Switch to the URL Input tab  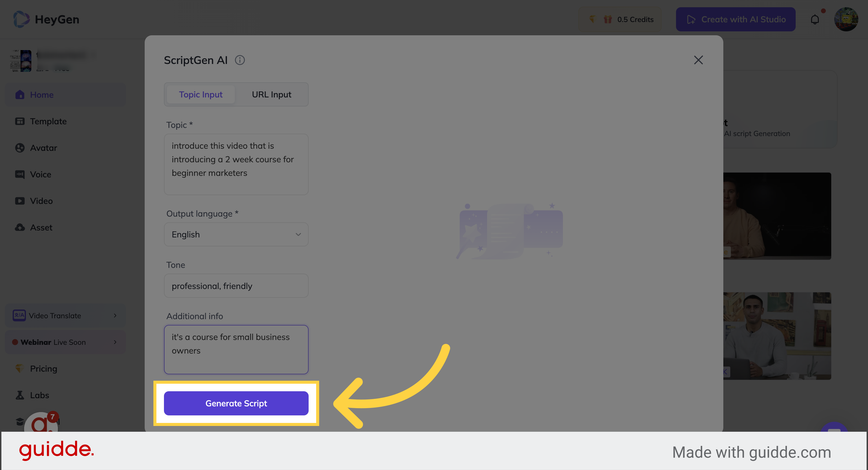click(x=272, y=94)
